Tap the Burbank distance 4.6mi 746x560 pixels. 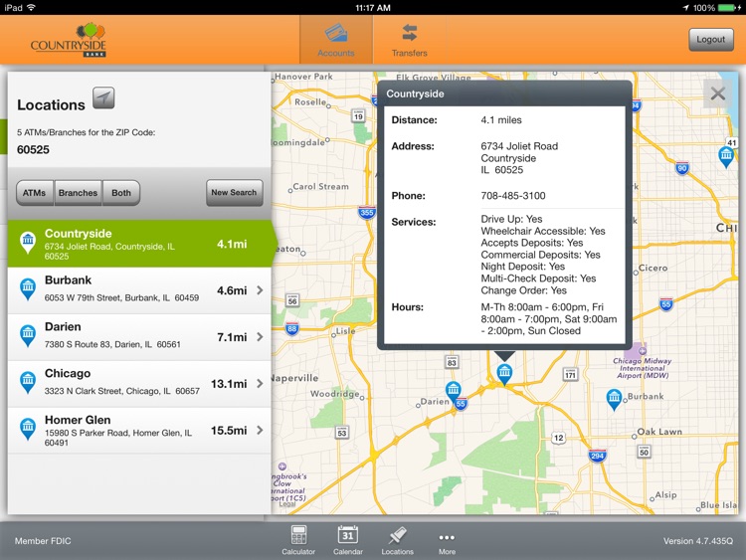tap(232, 290)
